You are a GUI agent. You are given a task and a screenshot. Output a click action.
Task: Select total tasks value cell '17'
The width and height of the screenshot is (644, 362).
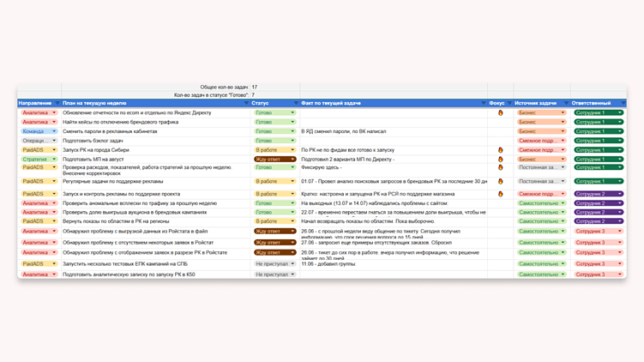(275, 87)
